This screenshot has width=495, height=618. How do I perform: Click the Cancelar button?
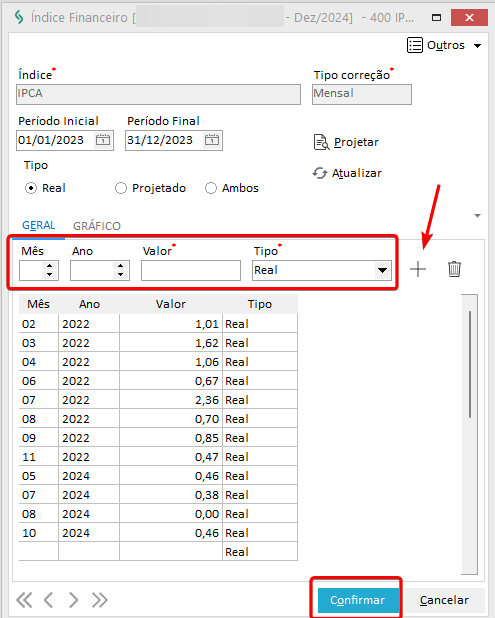click(444, 600)
